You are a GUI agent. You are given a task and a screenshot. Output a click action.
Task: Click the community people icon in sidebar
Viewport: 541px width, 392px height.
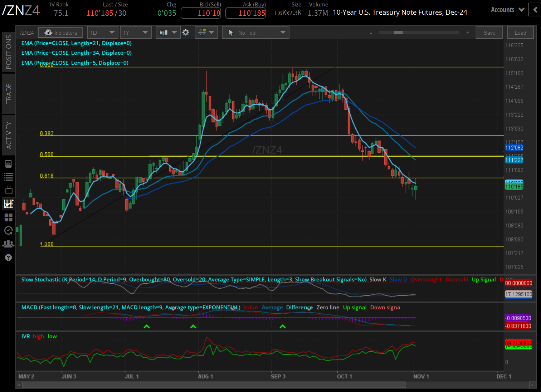click(9, 244)
